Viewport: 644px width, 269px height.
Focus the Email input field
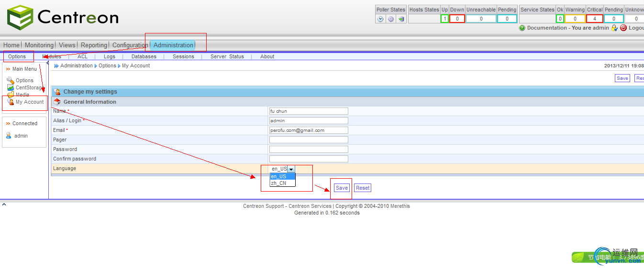(x=309, y=130)
